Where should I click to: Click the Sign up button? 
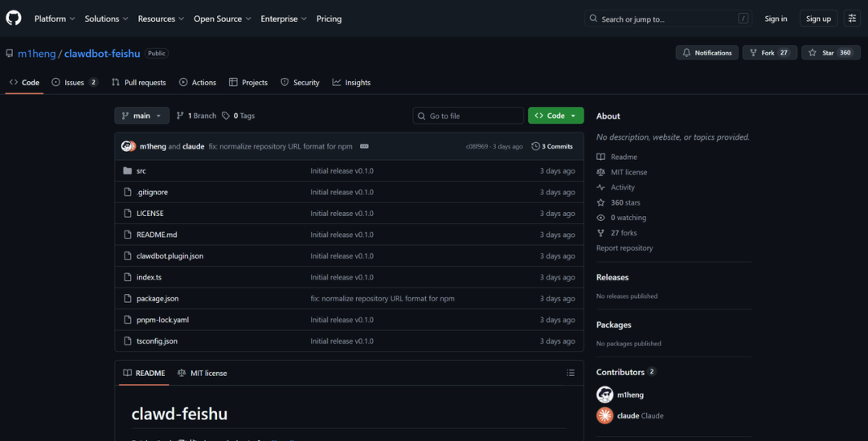(818, 18)
